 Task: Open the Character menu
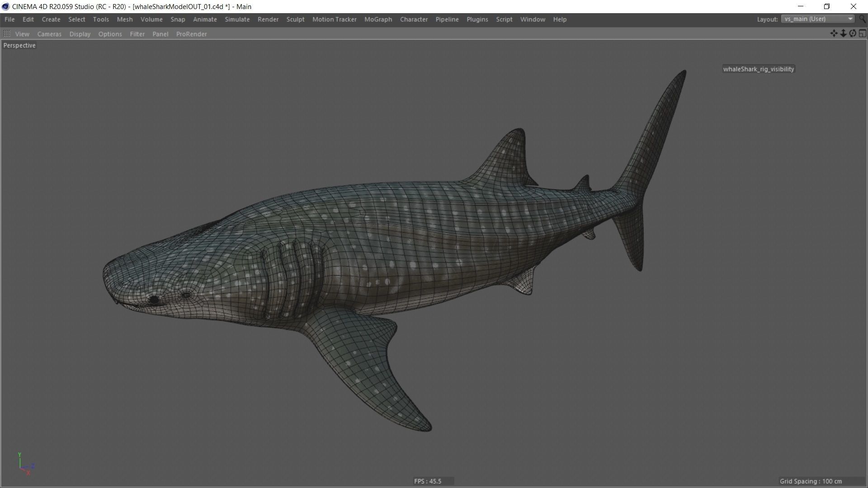tap(414, 19)
